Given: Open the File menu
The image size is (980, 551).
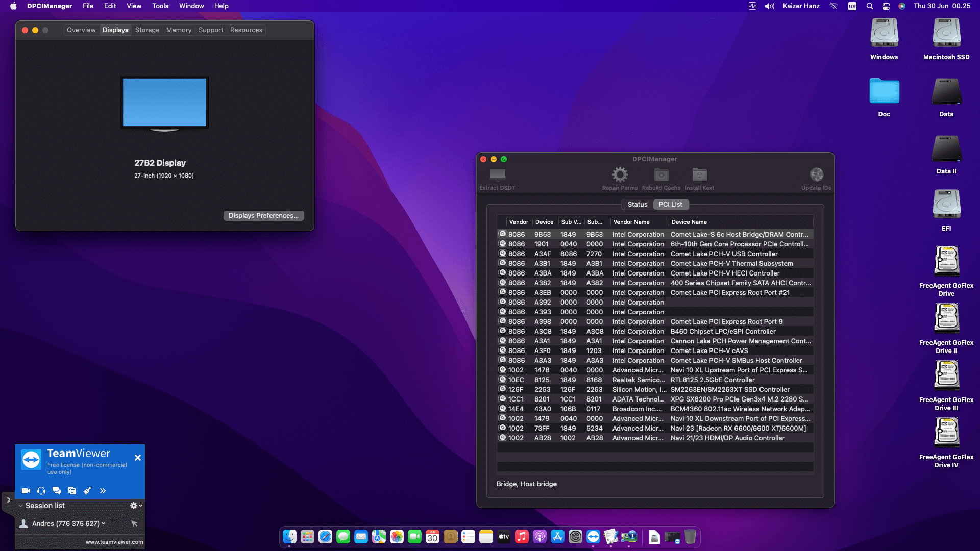Looking at the screenshot, I should pos(88,6).
